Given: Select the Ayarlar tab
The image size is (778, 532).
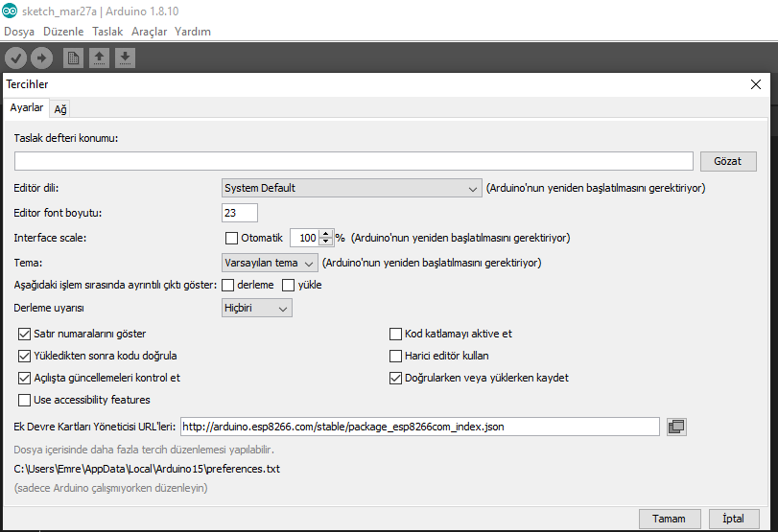Looking at the screenshot, I should [27, 107].
